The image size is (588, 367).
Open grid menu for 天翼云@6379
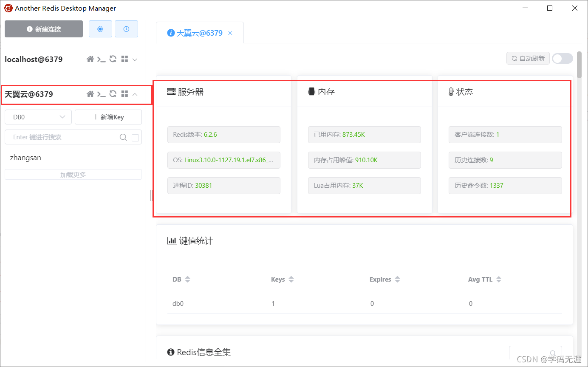tap(124, 94)
